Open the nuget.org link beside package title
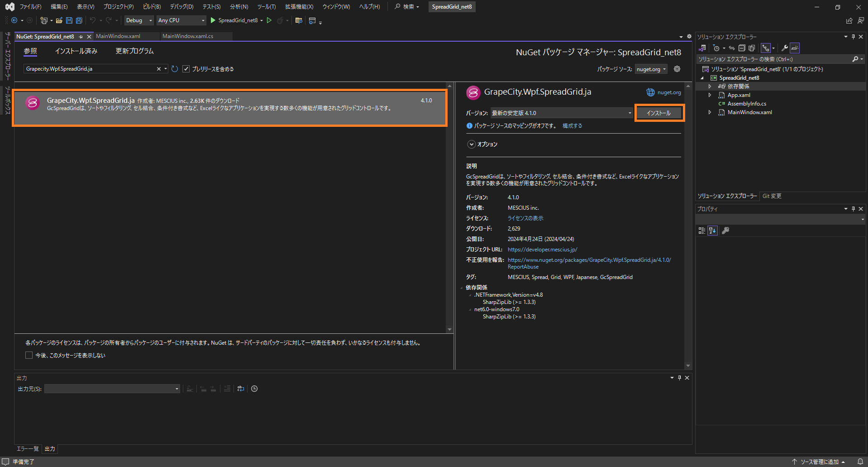This screenshot has height=467, width=868. tap(669, 92)
